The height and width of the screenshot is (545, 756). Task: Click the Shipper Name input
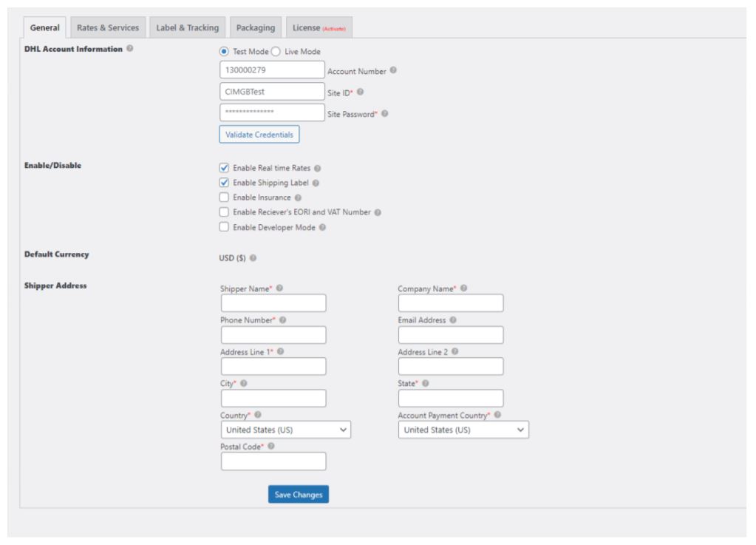[x=273, y=303]
